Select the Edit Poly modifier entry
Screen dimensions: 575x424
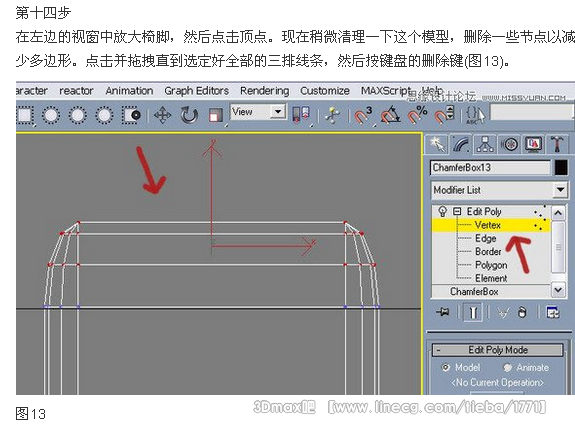(x=484, y=212)
